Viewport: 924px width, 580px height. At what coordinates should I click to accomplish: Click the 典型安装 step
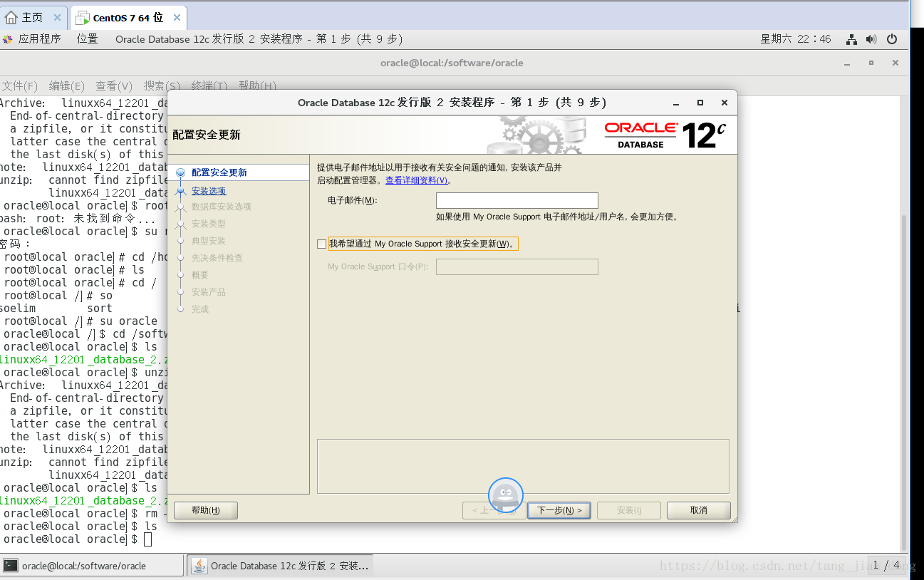click(x=209, y=241)
